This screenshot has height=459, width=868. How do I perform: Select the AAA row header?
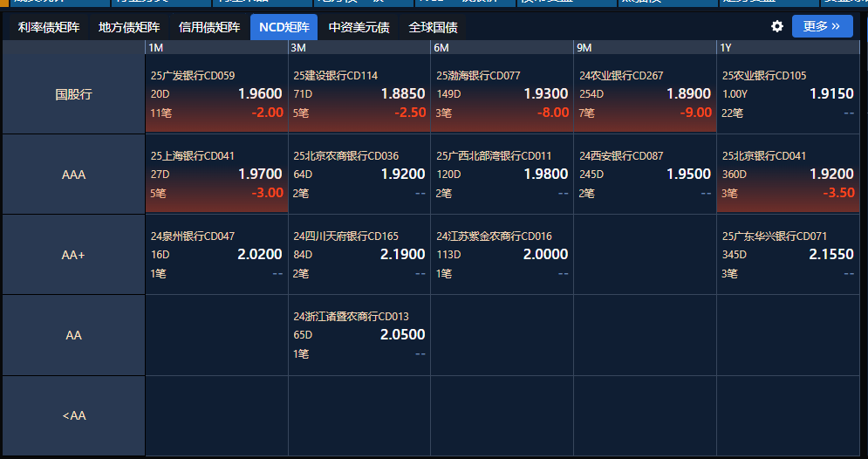coord(73,175)
